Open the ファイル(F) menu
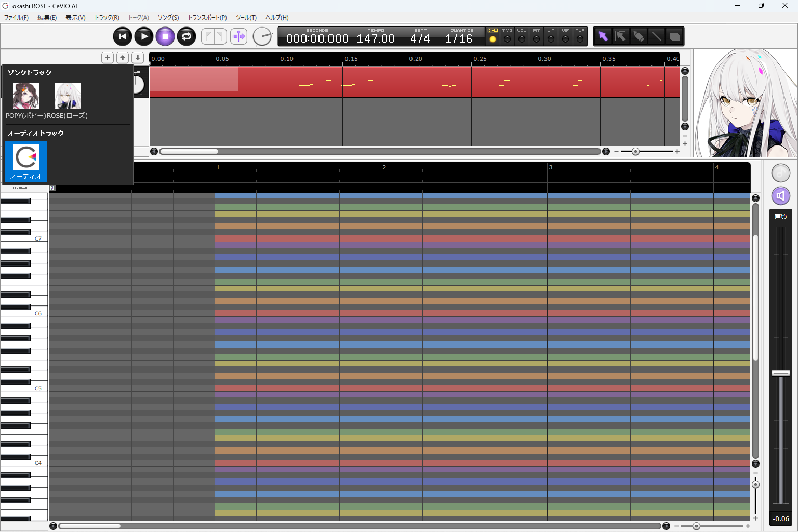 click(x=16, y=18)
